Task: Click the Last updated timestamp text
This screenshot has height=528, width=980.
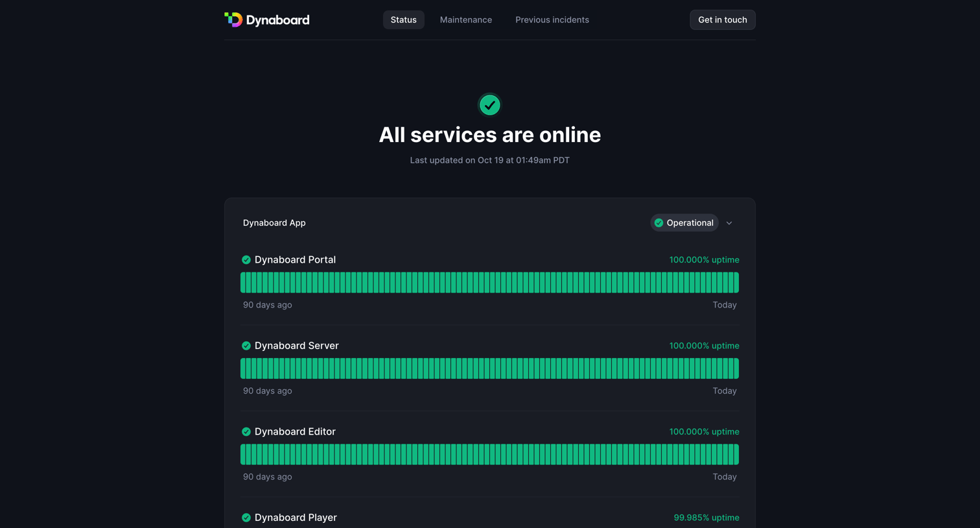Action: pos(490,160)
